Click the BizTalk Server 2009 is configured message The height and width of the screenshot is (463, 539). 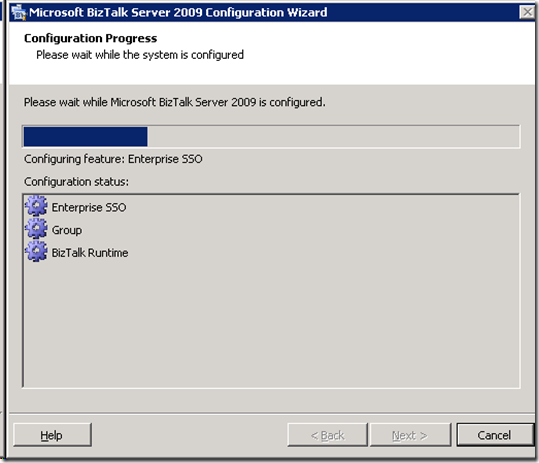point(174,102)
